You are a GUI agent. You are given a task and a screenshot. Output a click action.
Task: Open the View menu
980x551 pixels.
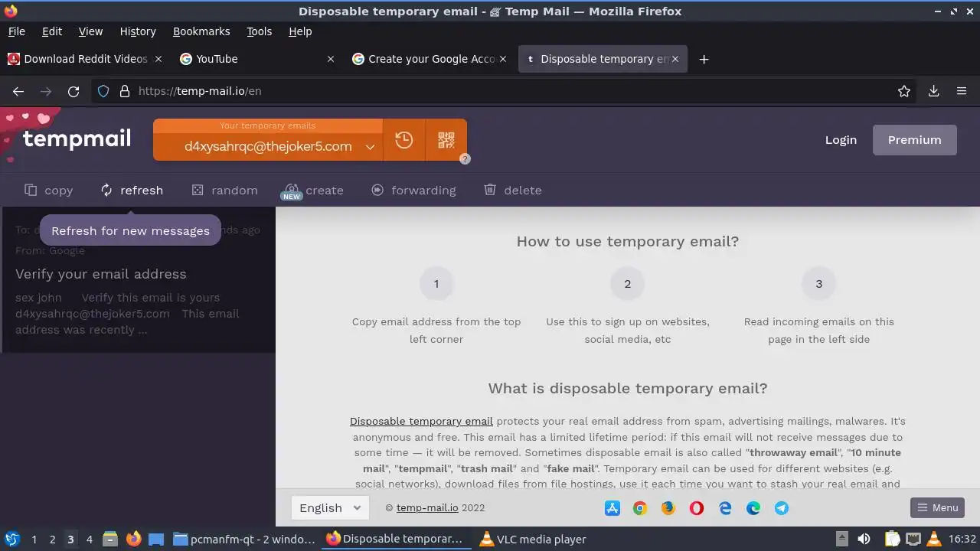click(x=90, y=31)
